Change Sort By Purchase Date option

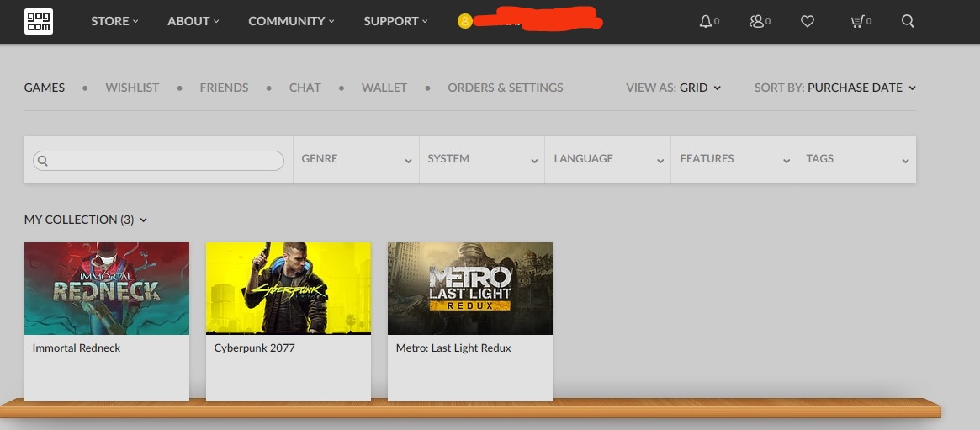coord(861,88)
